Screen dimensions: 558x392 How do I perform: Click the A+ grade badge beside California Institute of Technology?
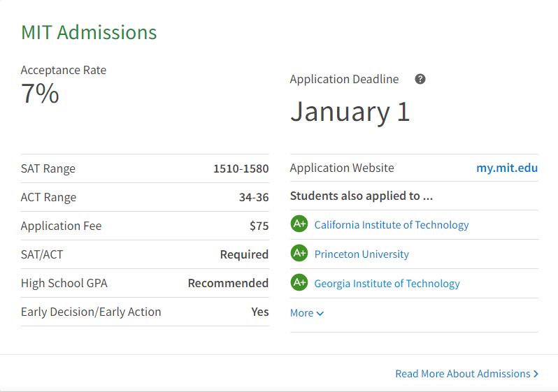299,224
